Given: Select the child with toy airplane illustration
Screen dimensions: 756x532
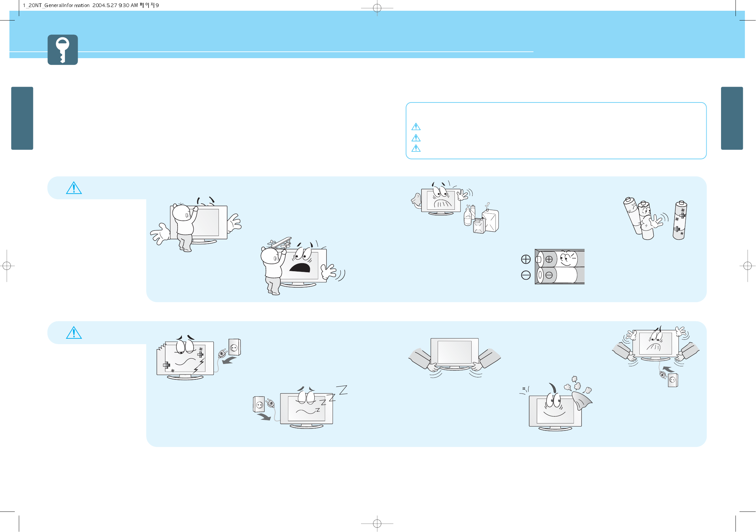Looking at the screenshot, I should point(303,266).
